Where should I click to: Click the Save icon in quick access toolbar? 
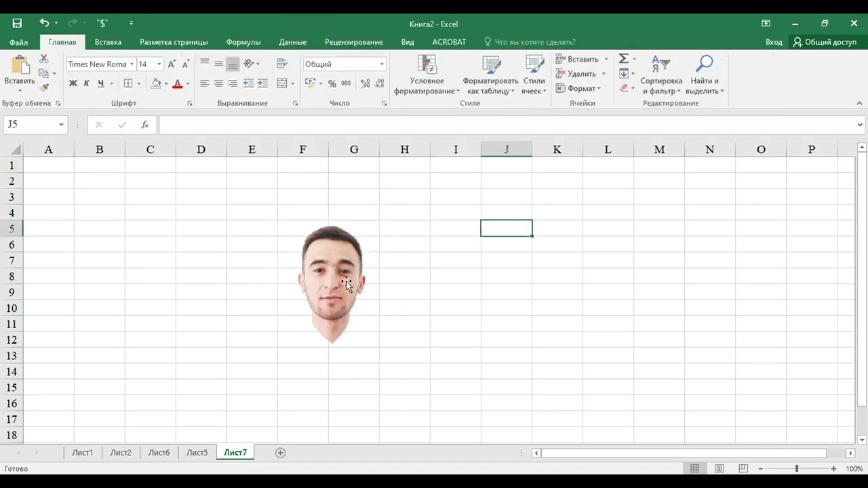click(17, 23)
